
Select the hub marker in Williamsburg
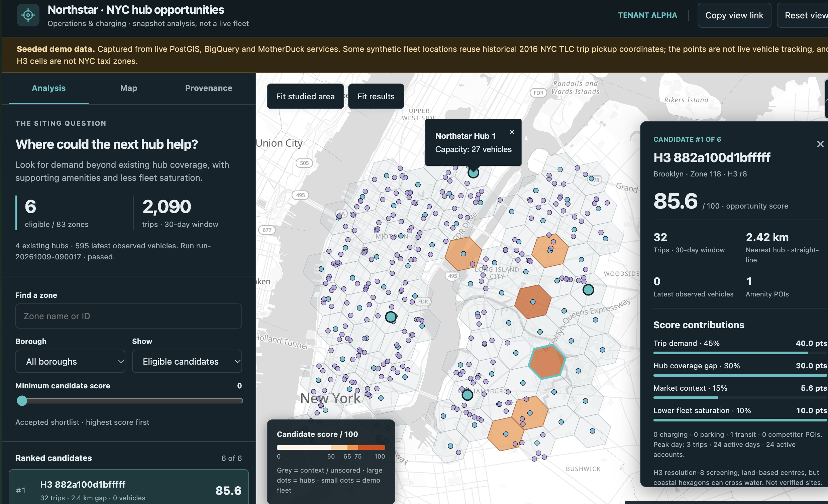pos(467,395)
